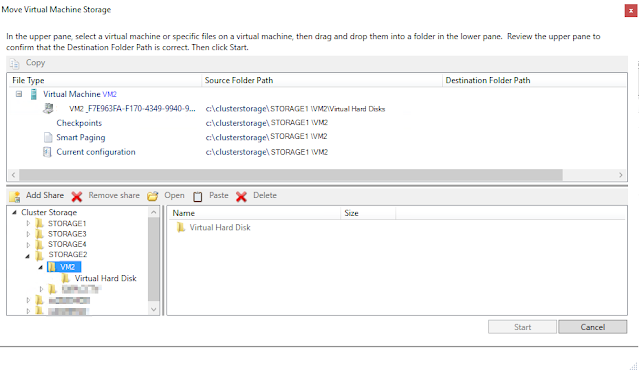
Task: Click the source path of Smart Paging
Action: coord(266,137)
